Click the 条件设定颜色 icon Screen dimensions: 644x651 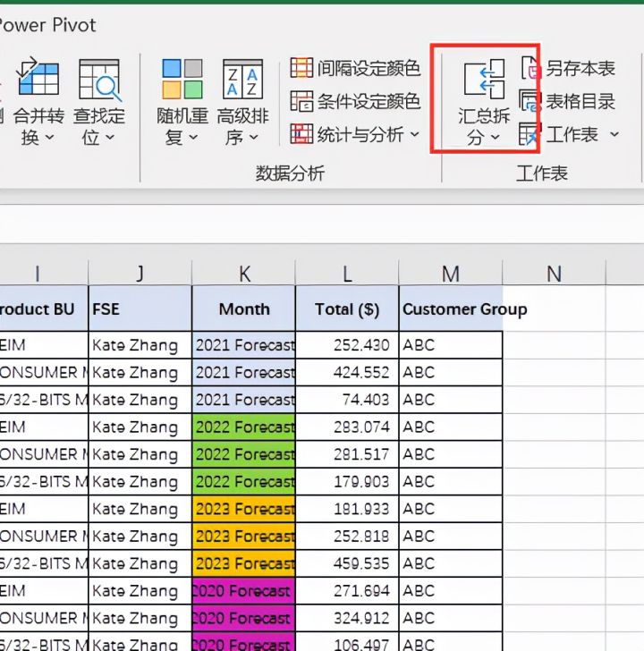pos(301,101)
